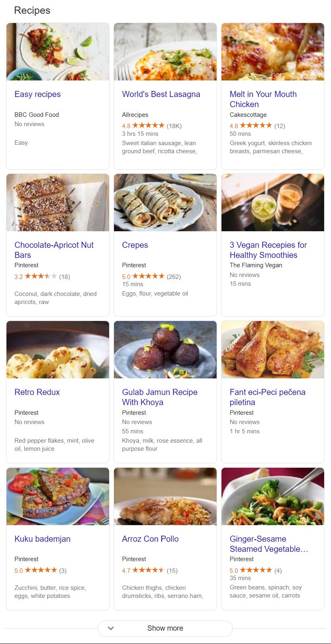Open 3 Vegan Recepies for Healthy Smoothies
331x644 pixels.
point(268,250)
